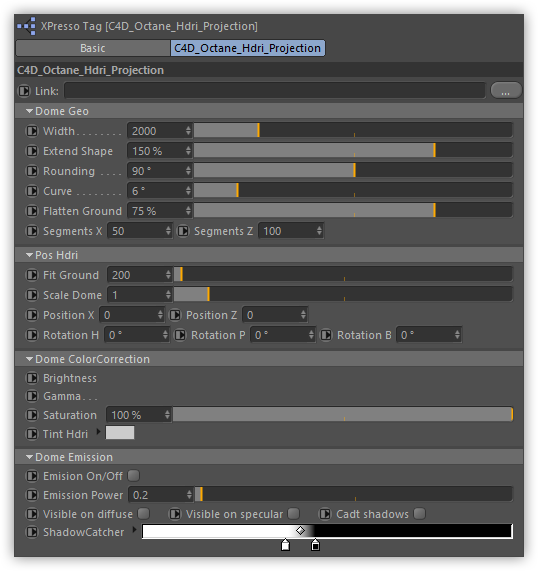The image size is (538, 571).
Task: Click the keyframe dot beside Segments X
Action: click(x=32, y=231)
